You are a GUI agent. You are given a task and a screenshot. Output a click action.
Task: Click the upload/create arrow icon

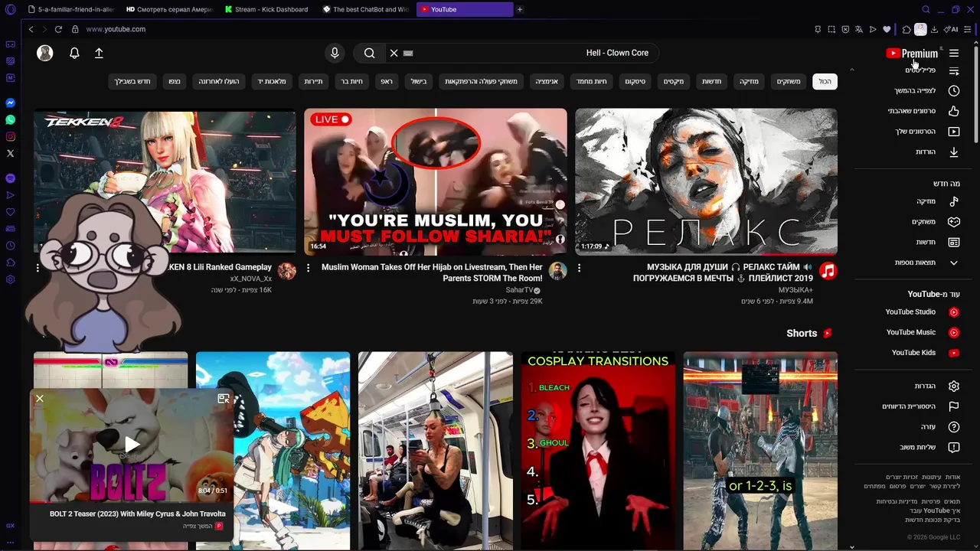(x=99, y=53)
